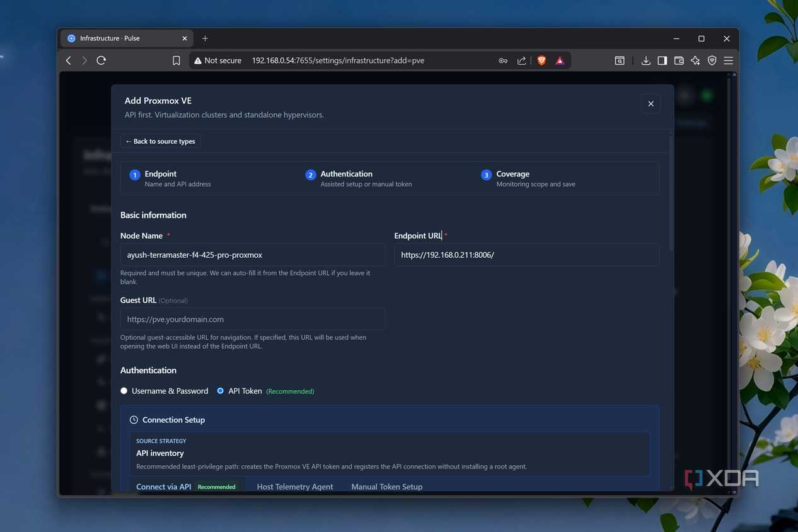Viewport: 798px width, 532px height.
Task: Close the Infrastructure · Pulse tab
Action: (185, 38)
